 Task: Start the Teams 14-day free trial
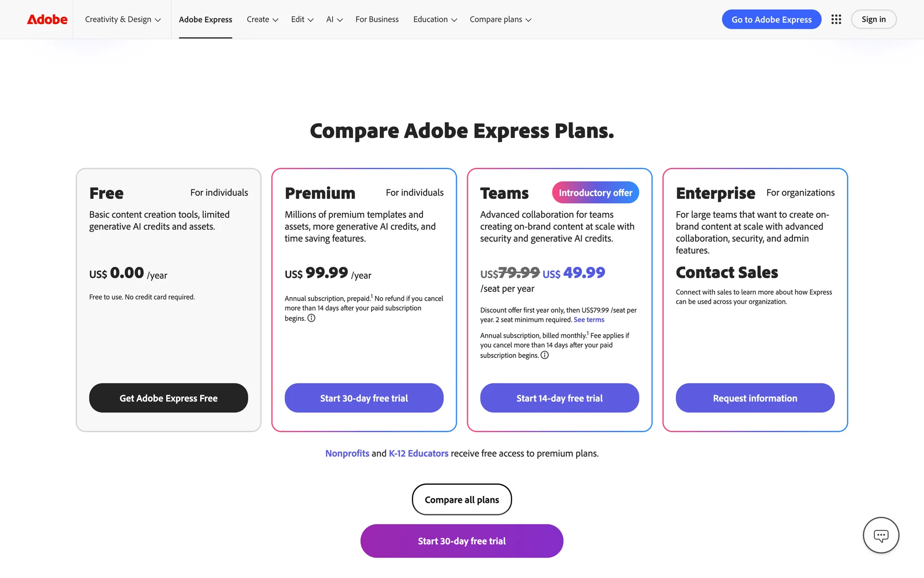point(559,398)
